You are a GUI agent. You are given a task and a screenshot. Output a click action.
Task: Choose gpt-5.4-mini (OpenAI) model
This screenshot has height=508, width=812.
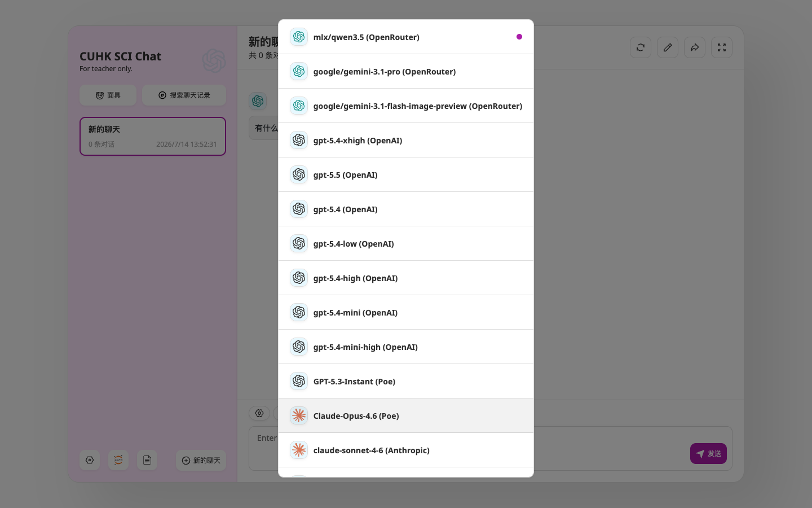tap(406, 312)
